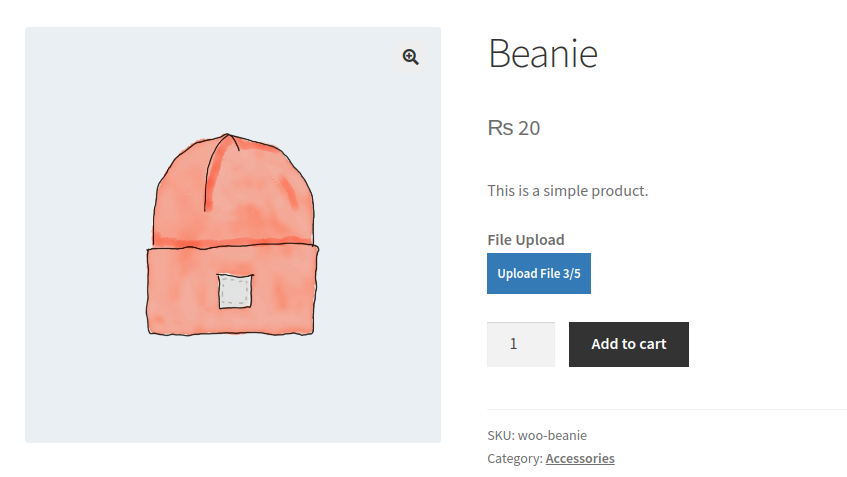Open the Beanie product image
Image resolution: width=847 pixels, height=477 pixels.
(232, 235)
